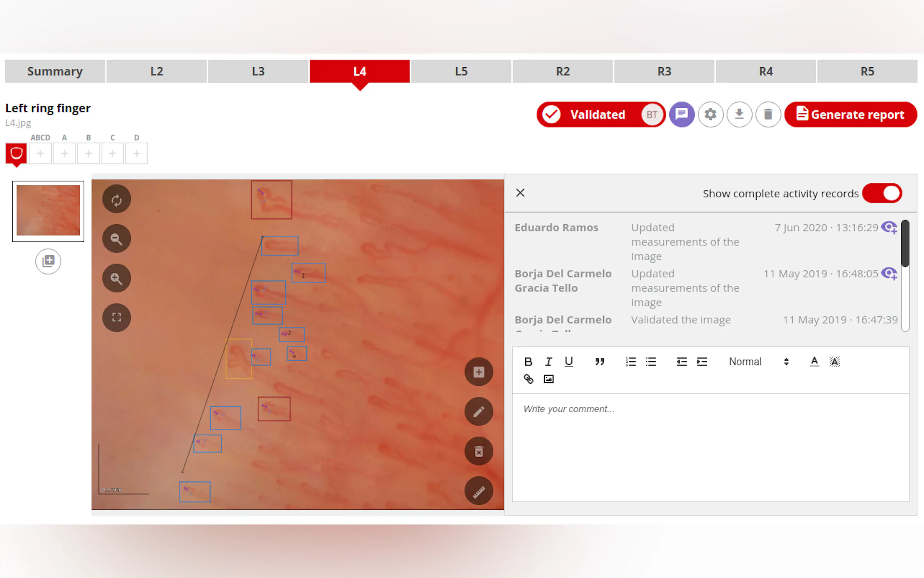924x578 pixels.
Task: Click the Write your comment field
Action: 710,447
